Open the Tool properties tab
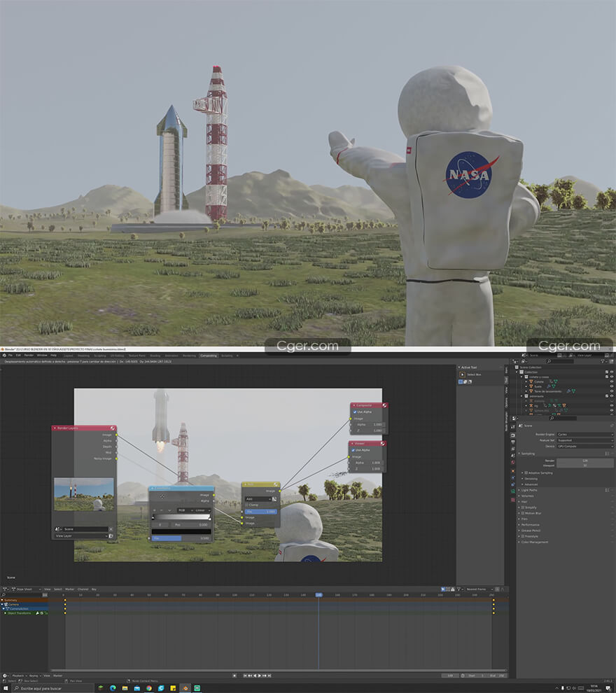 click(512, 427)
